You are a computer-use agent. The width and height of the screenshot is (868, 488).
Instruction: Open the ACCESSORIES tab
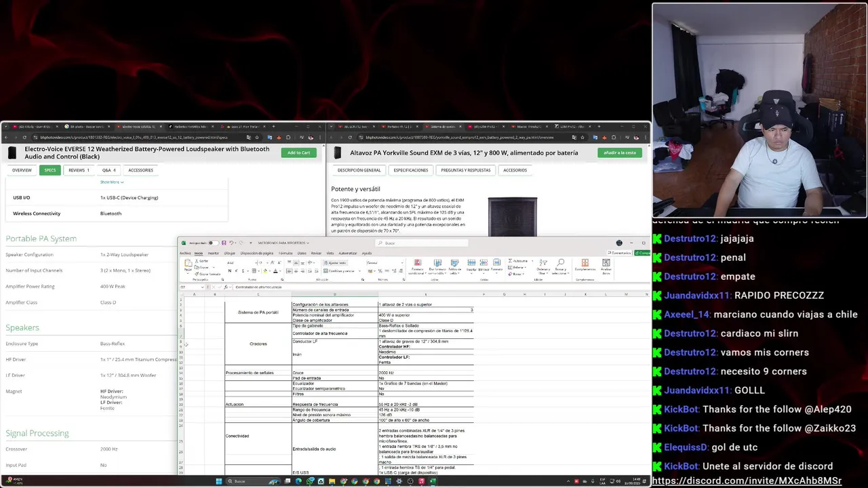pyautogui.click(x=141, y=170)
